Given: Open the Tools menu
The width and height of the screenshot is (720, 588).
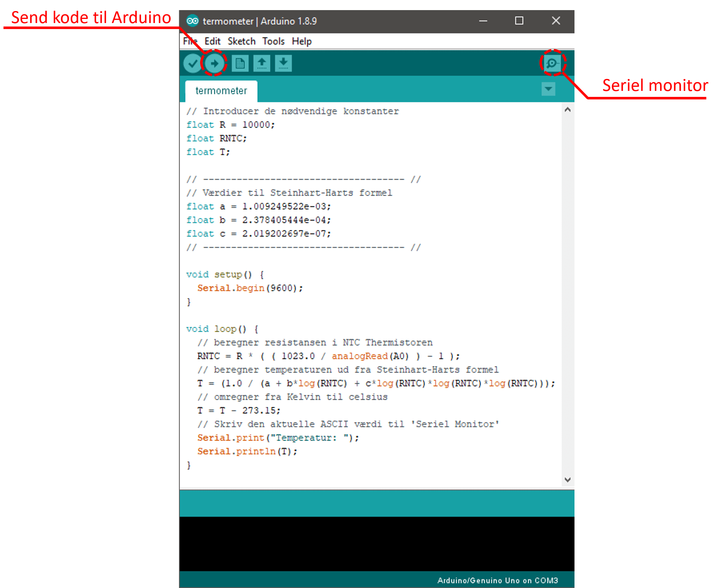Looking at the screenshot, I should click(273, 41).
